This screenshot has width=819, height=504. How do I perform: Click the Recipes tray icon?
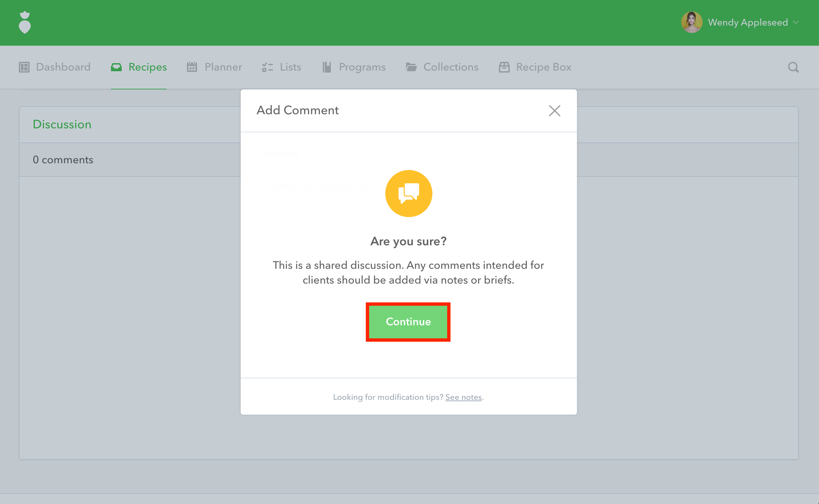[x=116, y=67]
